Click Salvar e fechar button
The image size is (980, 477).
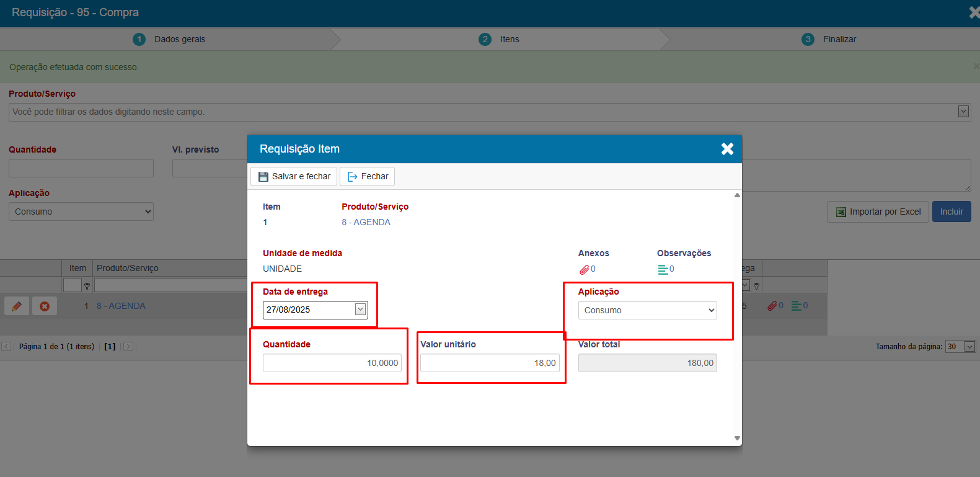(294, 176)
